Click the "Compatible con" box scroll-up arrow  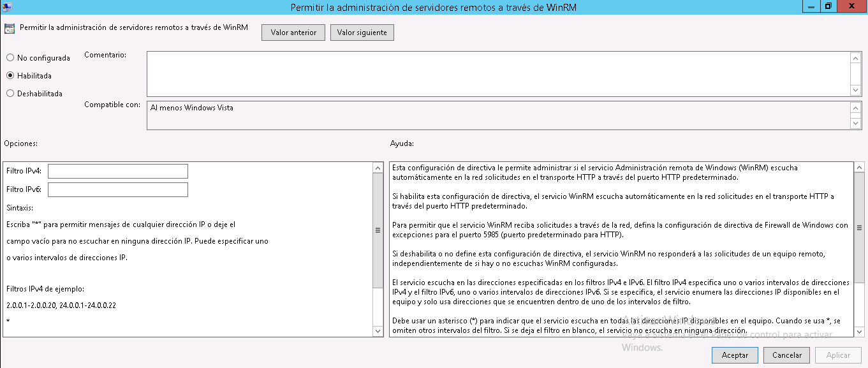coord(856,107)
